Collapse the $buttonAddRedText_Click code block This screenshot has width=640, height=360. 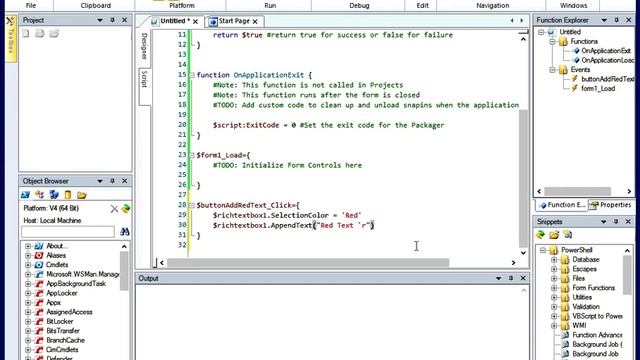pyautogui.click(x=192, y=205)
